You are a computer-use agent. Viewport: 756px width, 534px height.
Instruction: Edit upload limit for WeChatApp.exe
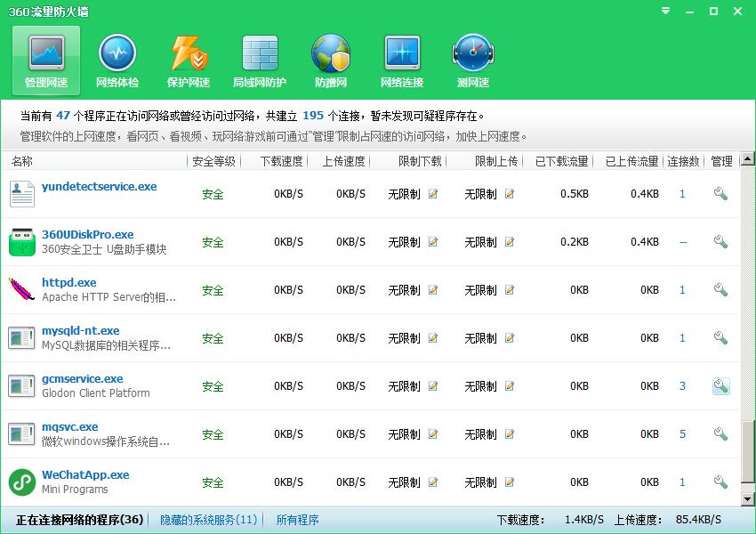pyautogui.click(x=509, y=481)
